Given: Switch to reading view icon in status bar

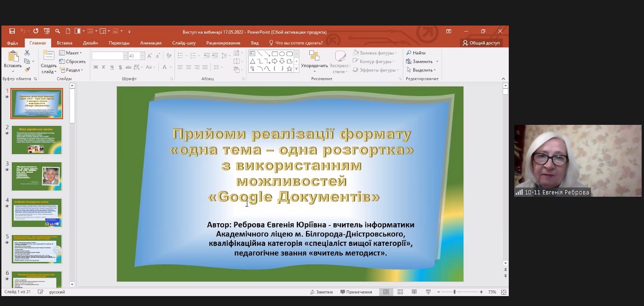Looking at the screenshot, I should coord(414,292).
